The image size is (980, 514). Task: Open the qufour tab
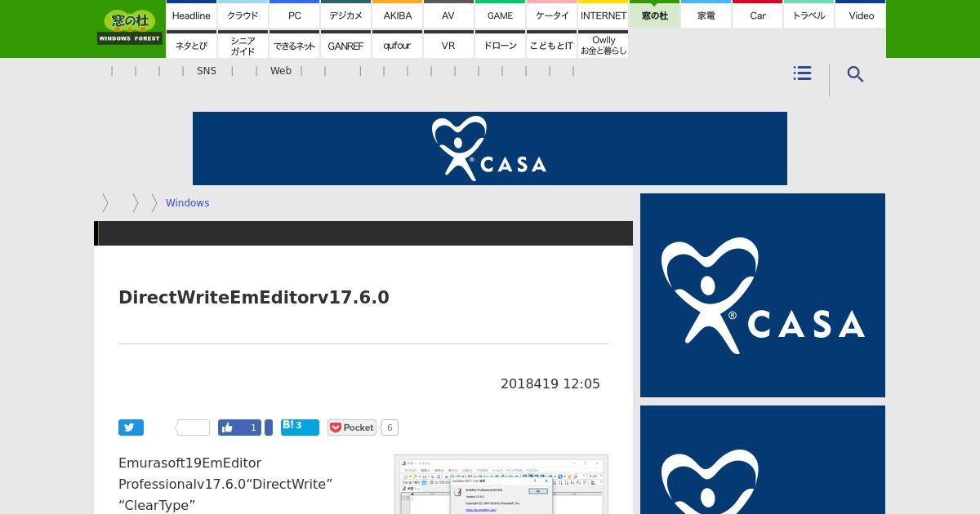tap(397, 45)
